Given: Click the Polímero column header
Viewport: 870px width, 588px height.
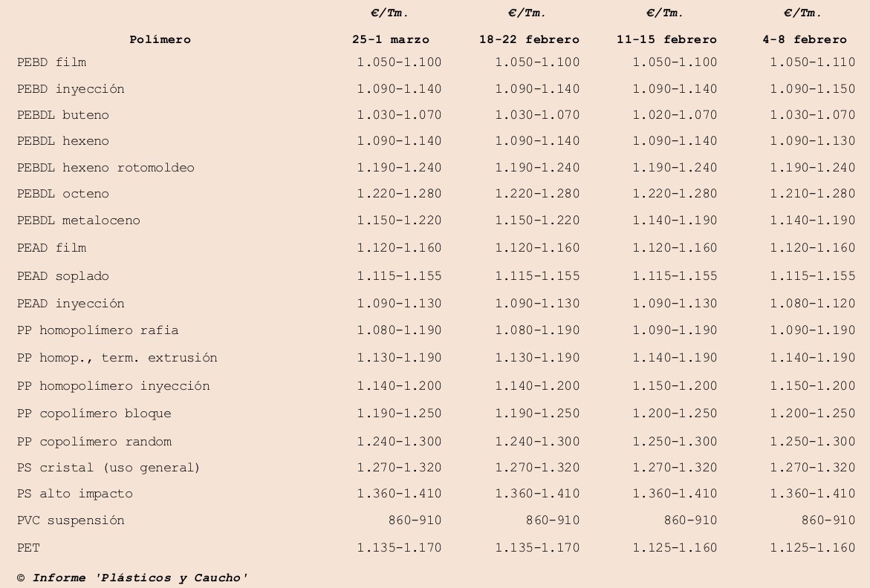Looking at the screenshot, I should point(160,39).
